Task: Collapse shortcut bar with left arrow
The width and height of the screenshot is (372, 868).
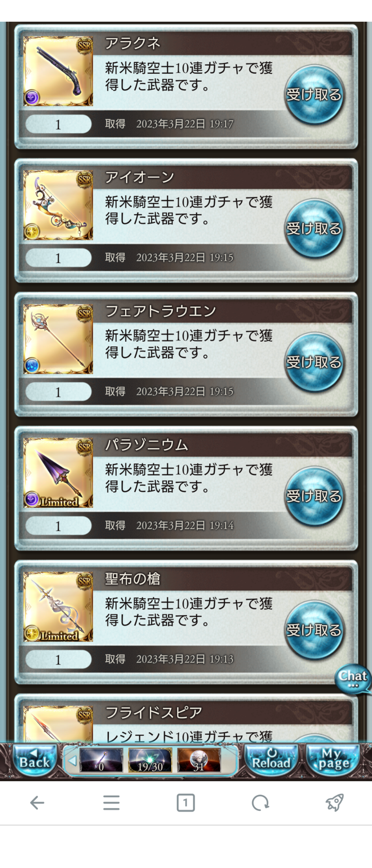Action: point(72,760)
